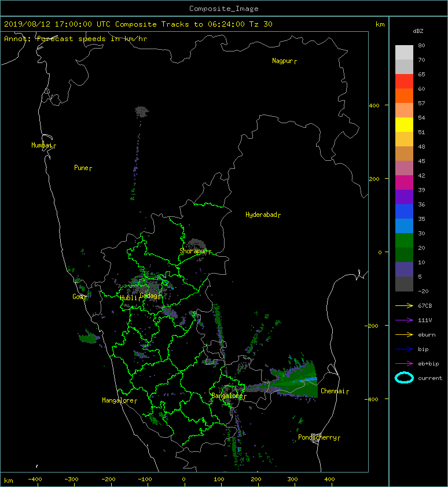This screenshot has width=448, height=487.
Task: Select the 42 dBZ magenta legend swatch
Action: coord(404,182)
